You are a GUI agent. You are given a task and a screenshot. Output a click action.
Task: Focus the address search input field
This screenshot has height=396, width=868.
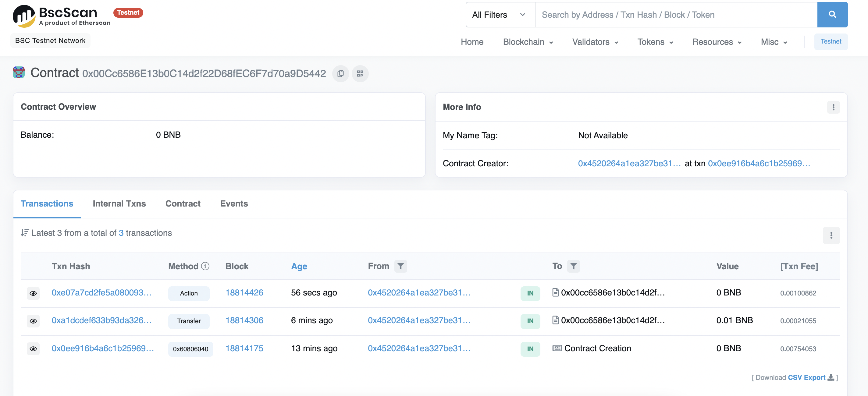(x=676, y=15)
